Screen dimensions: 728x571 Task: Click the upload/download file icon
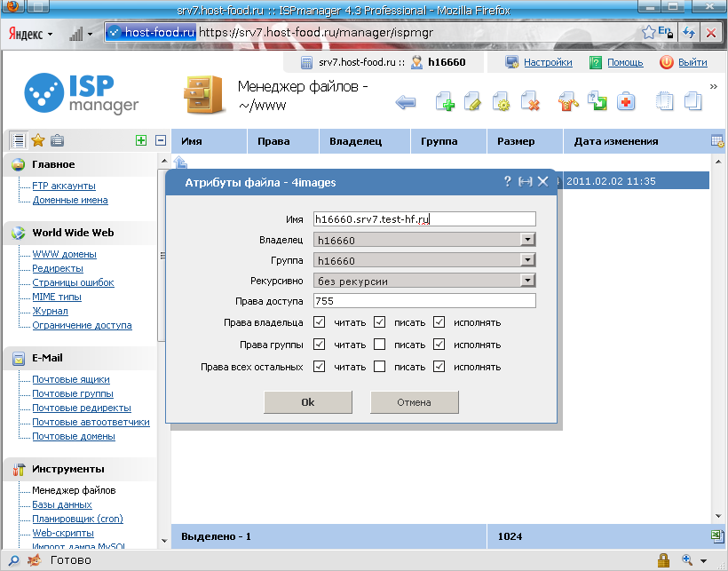pos(597,100)
